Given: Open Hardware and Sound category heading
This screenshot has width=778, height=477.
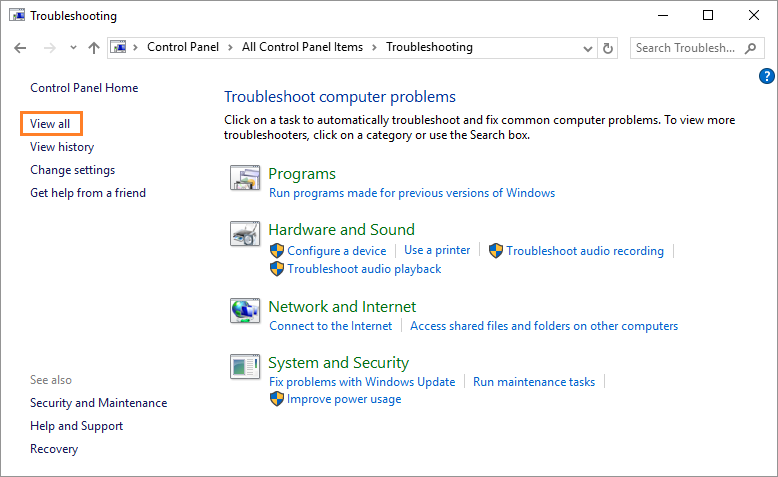Looking at the screenshot, I should (x=341, y=230).
